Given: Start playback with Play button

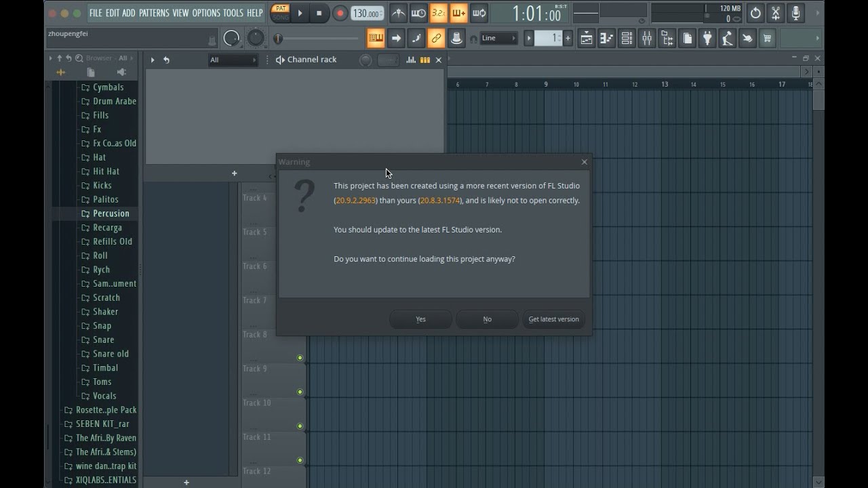Looking at the screenshot, I should click(300, 13).
